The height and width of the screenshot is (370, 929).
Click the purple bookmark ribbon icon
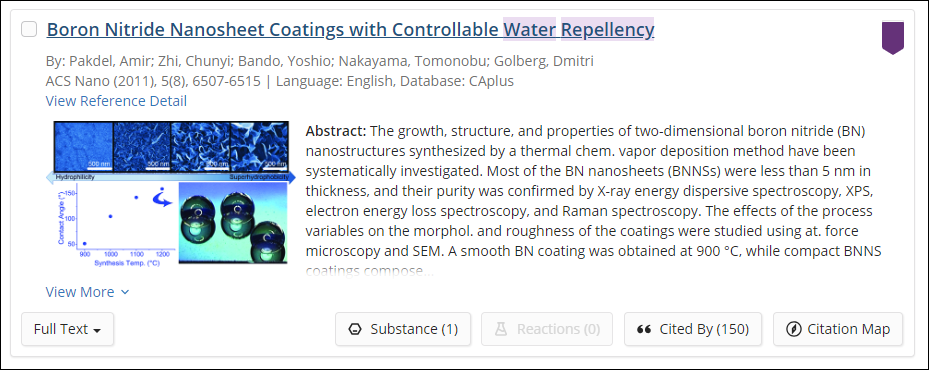[893, 38]
